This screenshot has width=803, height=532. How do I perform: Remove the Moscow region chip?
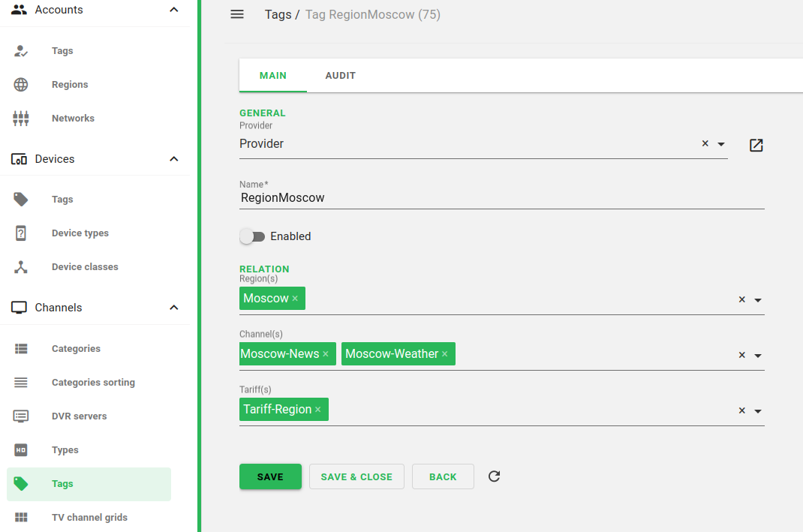[x=295, y=299]
